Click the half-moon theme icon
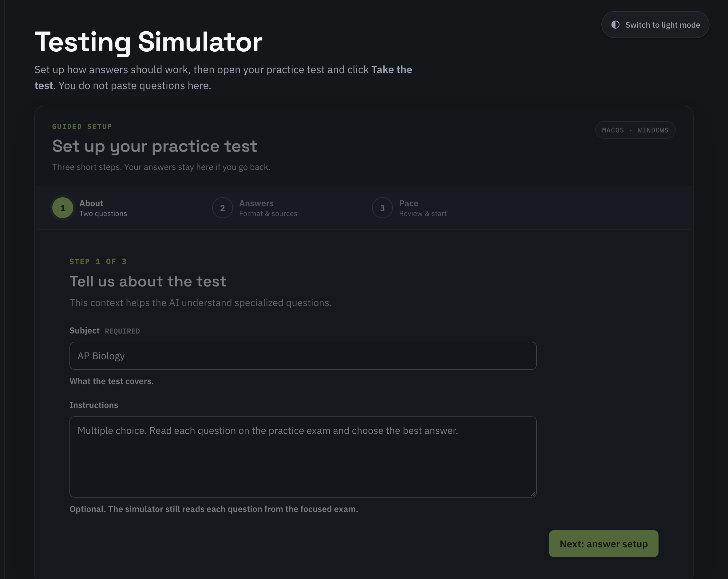The width and height of the screenshot is (728, 579). pos(615,25)
